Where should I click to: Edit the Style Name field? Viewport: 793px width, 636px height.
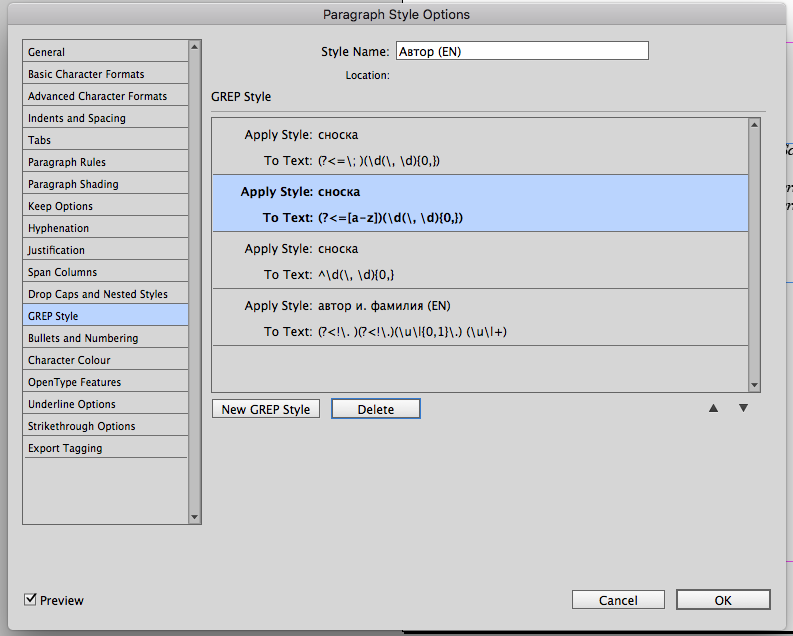(521, 51)
